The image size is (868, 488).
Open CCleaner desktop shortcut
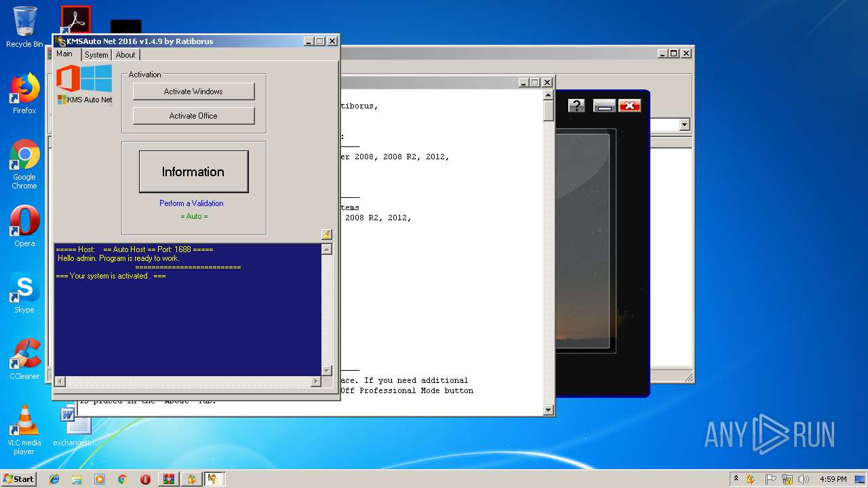[x=24, y=359]
